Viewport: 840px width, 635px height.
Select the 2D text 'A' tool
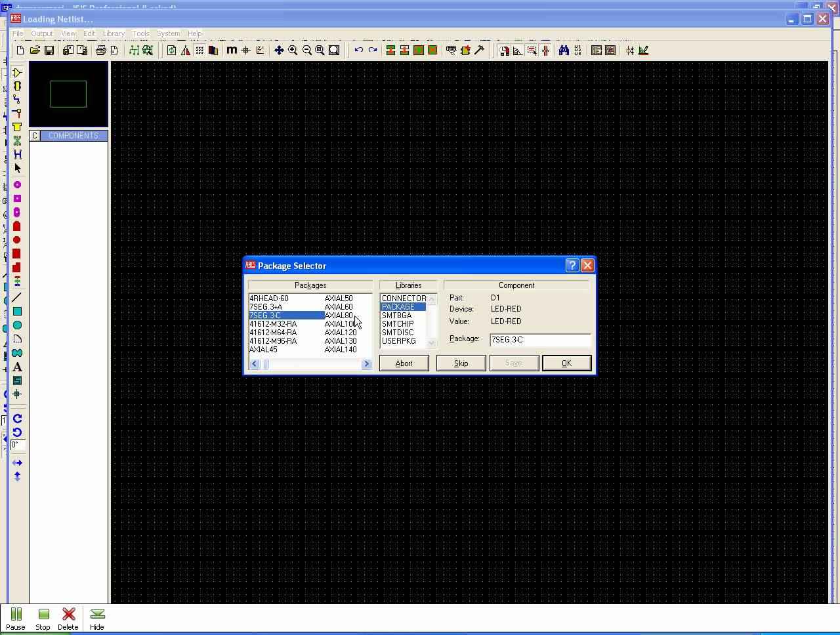pyautogui.click(x=17, y=367)
